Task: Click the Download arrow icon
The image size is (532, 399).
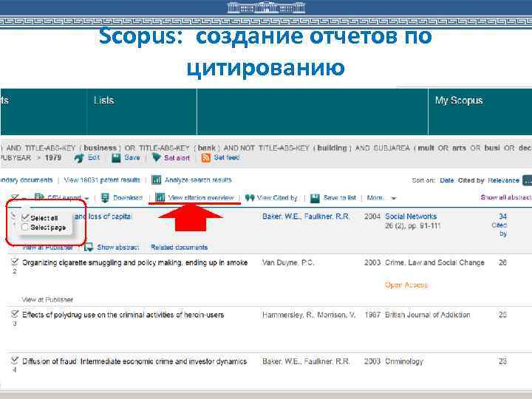Action: tap(105, 198)
